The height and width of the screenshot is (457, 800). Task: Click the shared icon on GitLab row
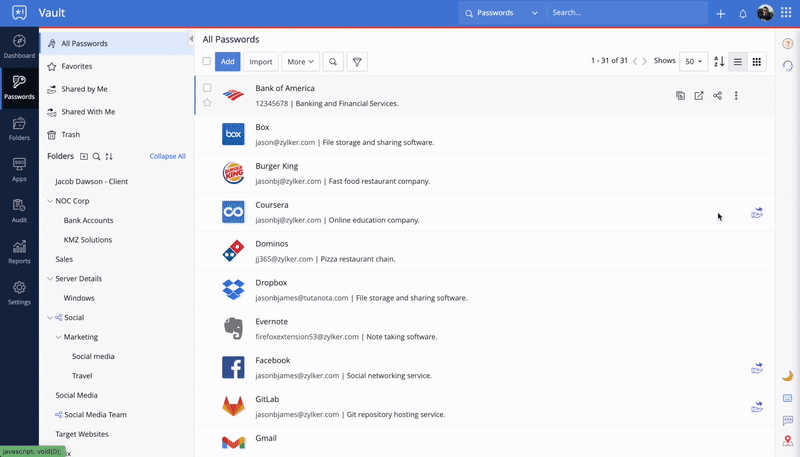(x=757, y=407)
